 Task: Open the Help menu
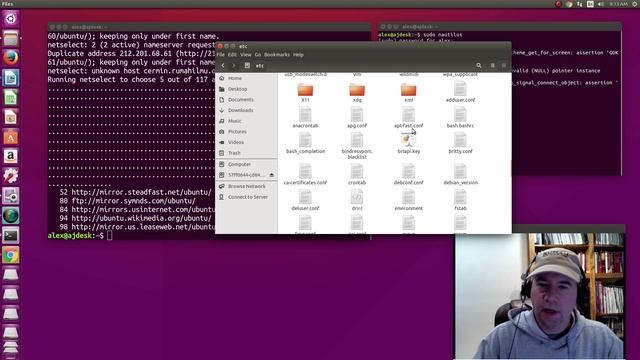click(x=298, y=54)
